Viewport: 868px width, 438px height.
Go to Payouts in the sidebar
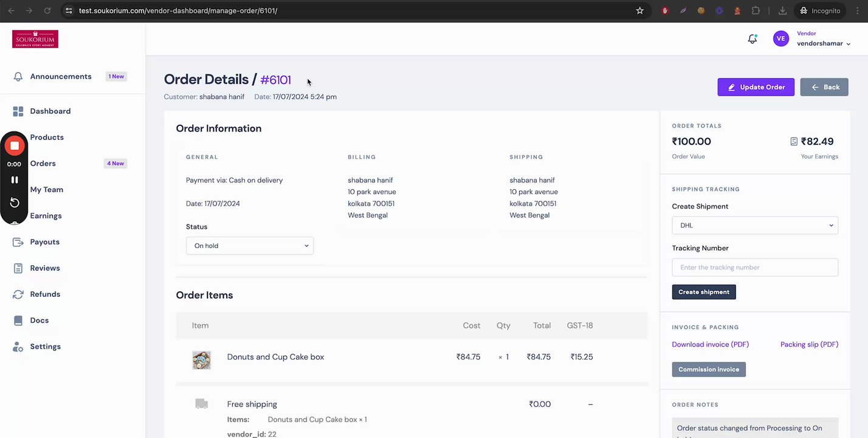(x=45, y=242)
